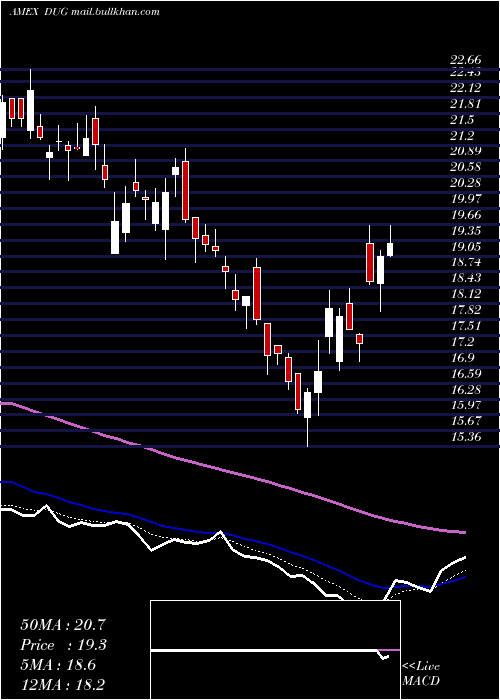The height and width of the screenshot is (700, 500).
Task: Click the last white candlestick on the right
Action: click(x=390, y=250)
